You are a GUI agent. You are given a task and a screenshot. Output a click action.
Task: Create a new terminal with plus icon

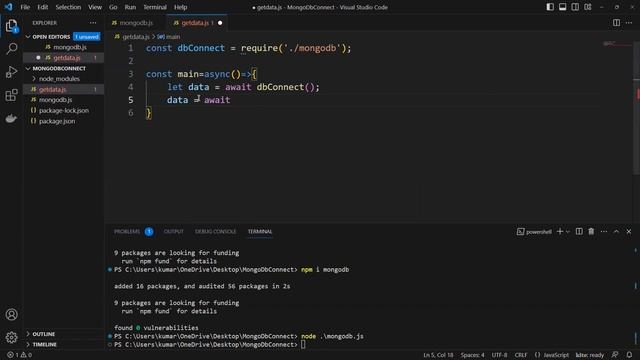[x=560, y=231]
